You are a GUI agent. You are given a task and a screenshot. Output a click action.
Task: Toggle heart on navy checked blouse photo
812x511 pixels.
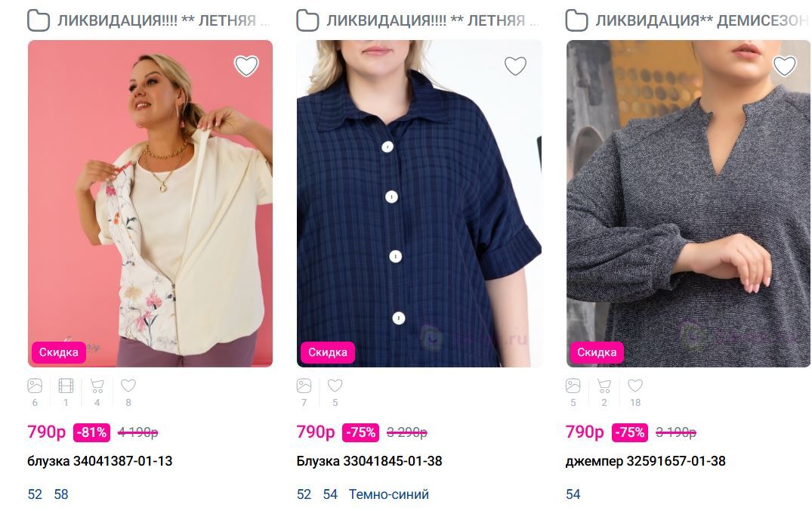pos(515,67)
